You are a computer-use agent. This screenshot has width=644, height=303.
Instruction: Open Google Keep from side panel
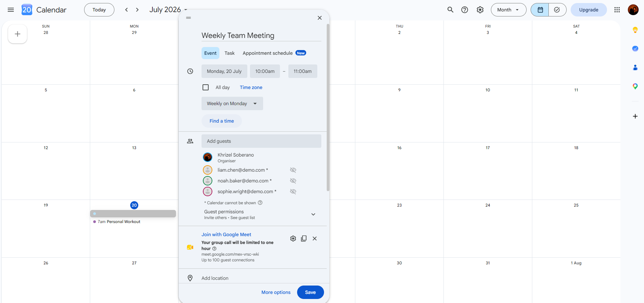[x=635, y=30]
